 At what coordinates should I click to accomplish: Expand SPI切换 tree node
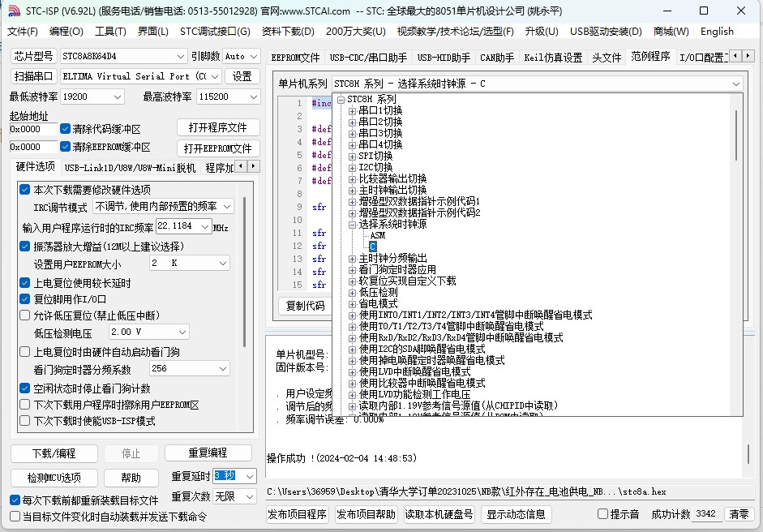point(352,157)
